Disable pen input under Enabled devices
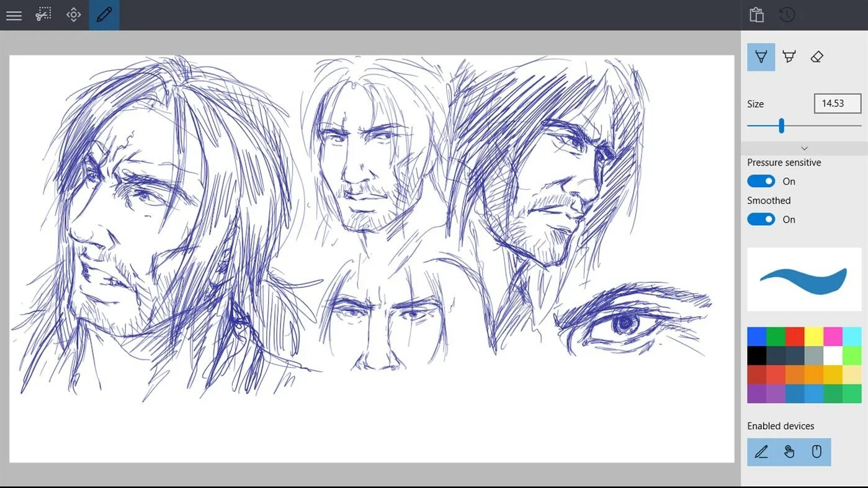Screen dimensions: 868x488 pos(761,451)
